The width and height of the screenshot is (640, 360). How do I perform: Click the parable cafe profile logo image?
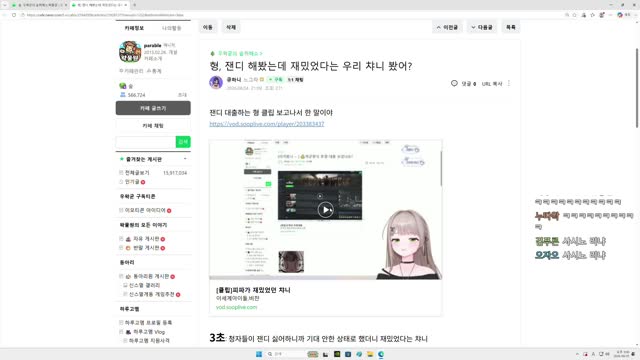click(x=130, y=52)
